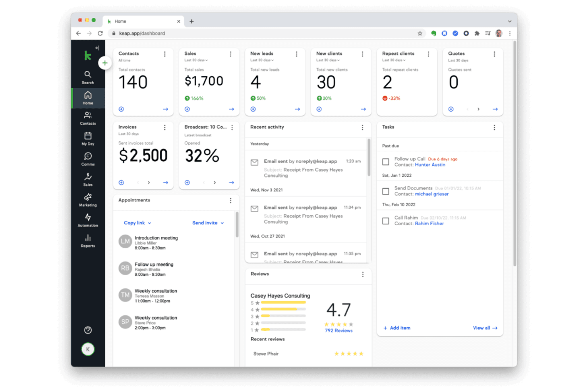Open Hunter Austin contact link
This screenshot has width=588, height=392.
[x=430, y=165]
